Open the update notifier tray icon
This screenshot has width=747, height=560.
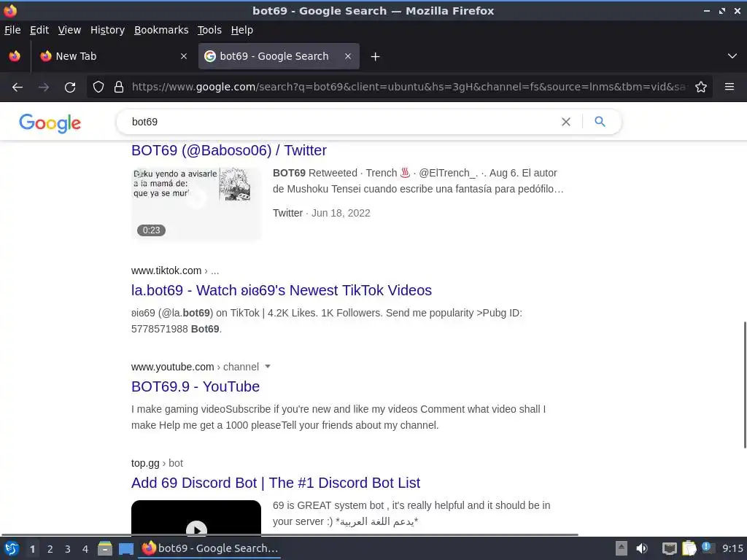708,548
